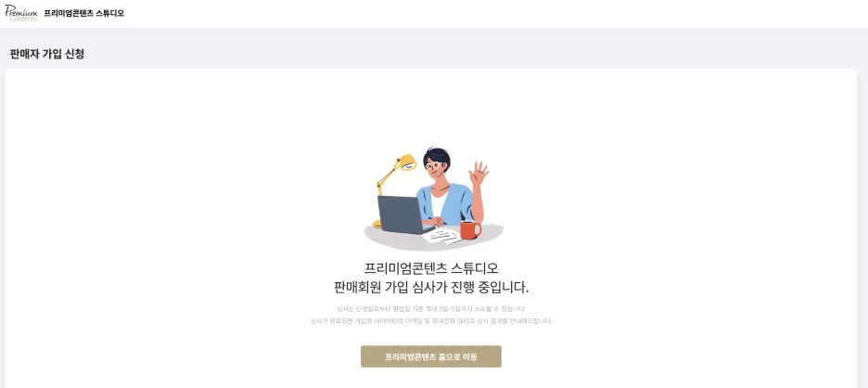The width and height of the screenshot is (868, 388).
Task: Select the 판매자 가입 신청 page heading
Action: pos(47,55)
